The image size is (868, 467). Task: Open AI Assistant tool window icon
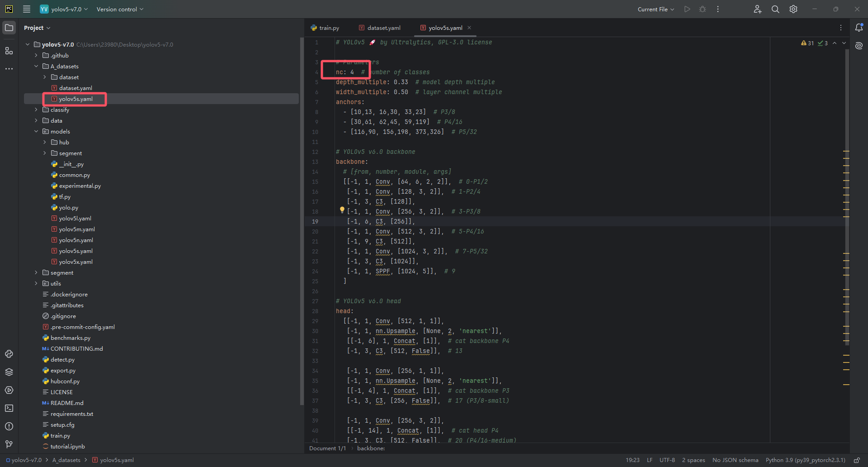pos(859,46)
